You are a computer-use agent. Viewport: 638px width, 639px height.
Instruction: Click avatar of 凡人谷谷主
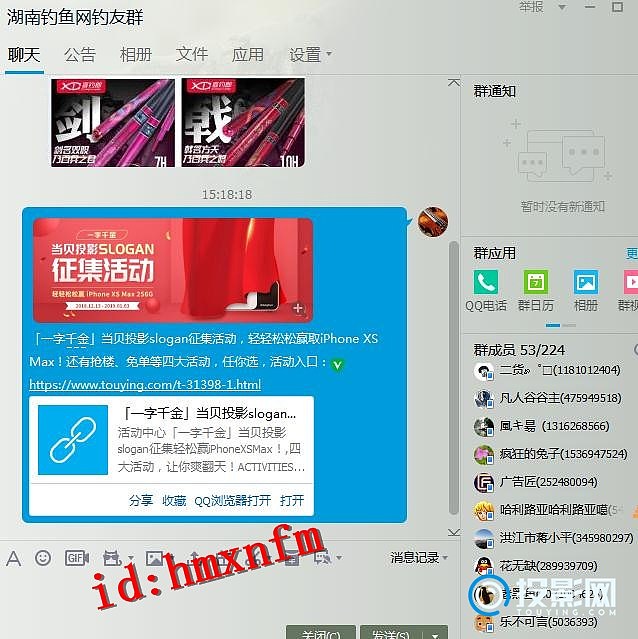484,398
